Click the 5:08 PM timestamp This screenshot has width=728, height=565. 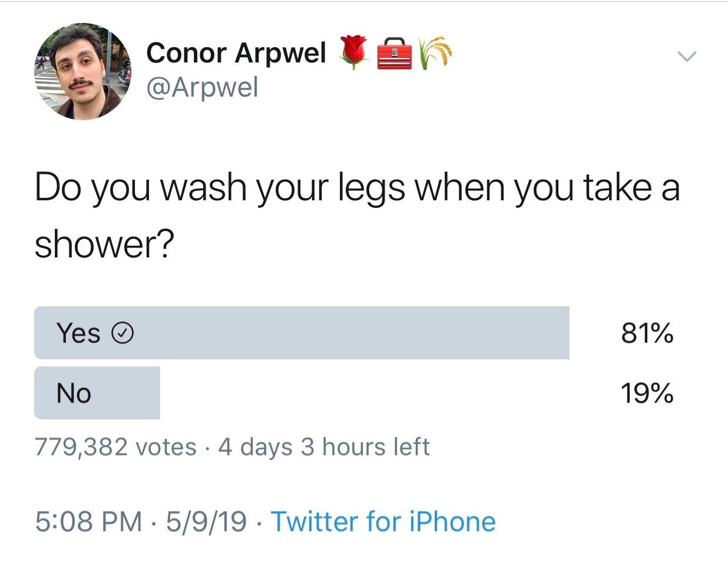coord(88,522)
